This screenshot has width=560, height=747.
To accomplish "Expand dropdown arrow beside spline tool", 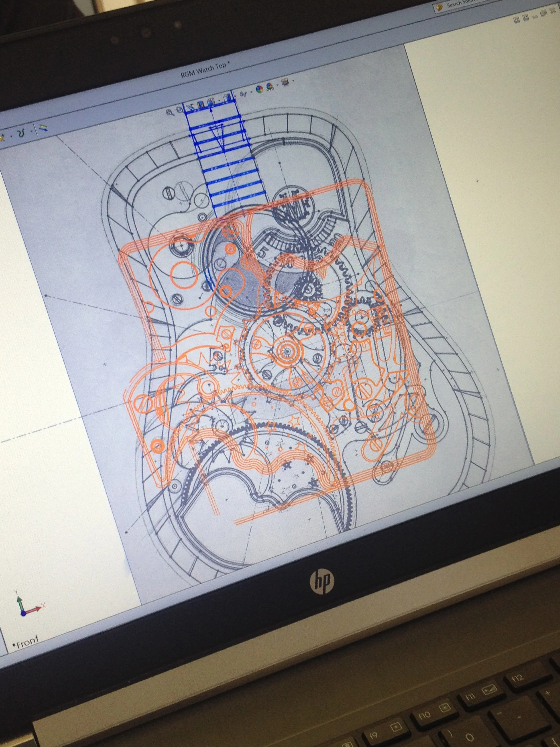I will (x=32, y=131).
